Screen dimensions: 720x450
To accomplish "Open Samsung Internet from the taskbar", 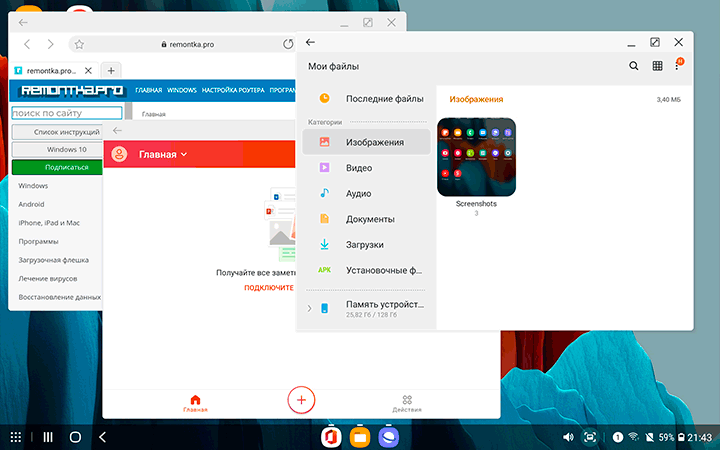I will point(388,437).
